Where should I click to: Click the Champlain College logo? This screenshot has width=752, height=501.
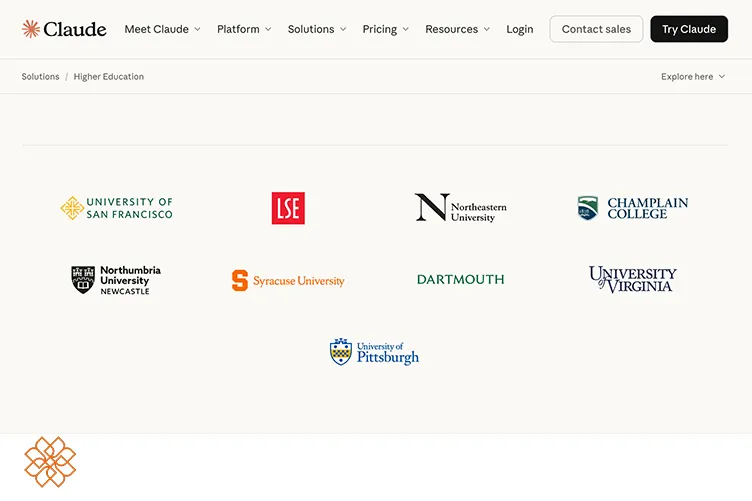(633, 208)
